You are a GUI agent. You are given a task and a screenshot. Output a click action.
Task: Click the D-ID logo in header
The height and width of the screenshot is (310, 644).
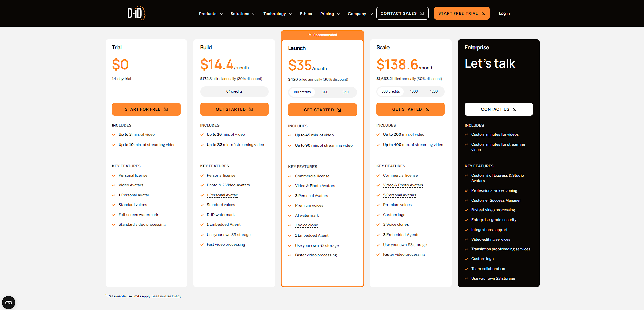coord(136,13)
